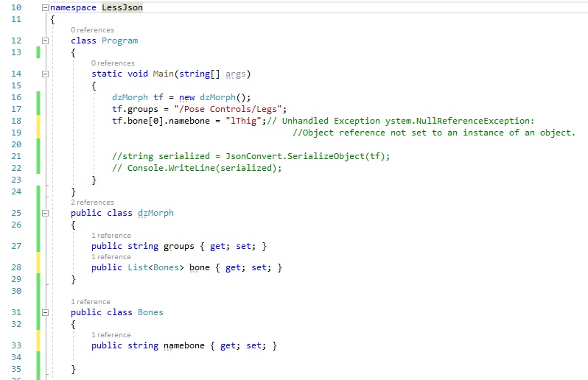The height and width of the screenshot is (380, 588).
Task: Click the NullReferenceException comment on line 18
Action: (401, 121)
